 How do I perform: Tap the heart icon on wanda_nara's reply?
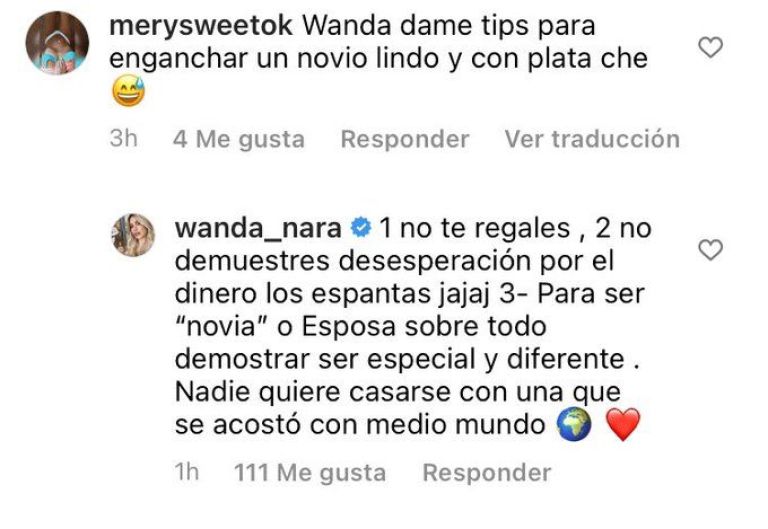pos(710,250)
